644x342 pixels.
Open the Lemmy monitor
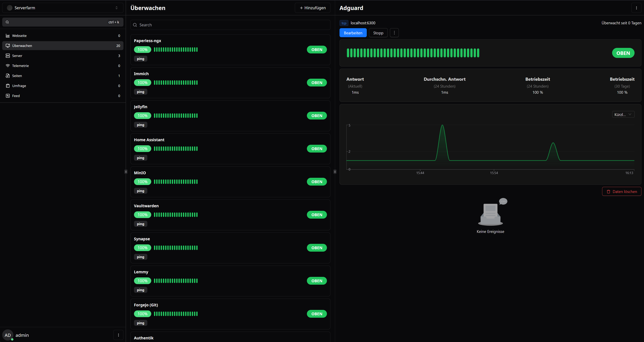(230, 281)
